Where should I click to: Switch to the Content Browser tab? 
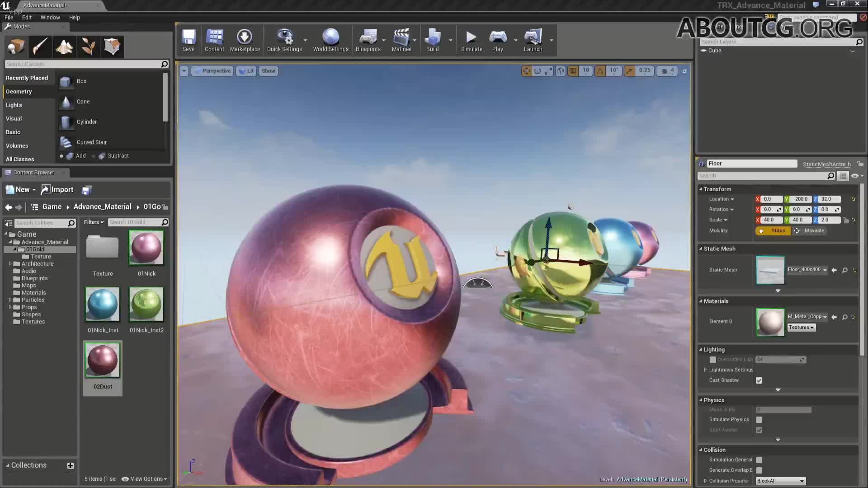[x=34, y=172]
